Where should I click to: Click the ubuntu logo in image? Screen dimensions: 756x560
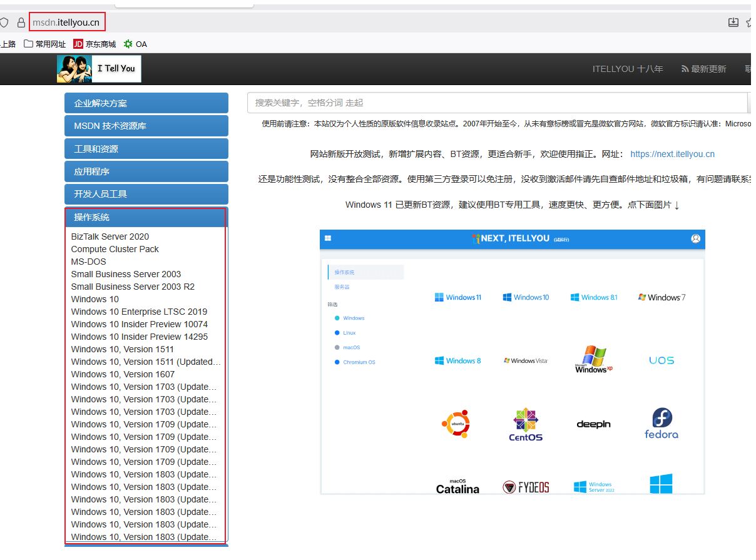point(456,424)
